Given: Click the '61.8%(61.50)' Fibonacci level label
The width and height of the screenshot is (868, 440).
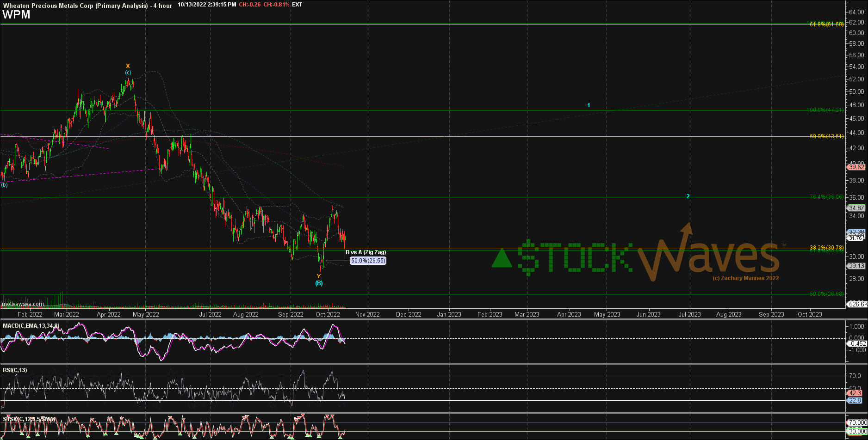Looking at the screenshot, I should pos(826,24).
